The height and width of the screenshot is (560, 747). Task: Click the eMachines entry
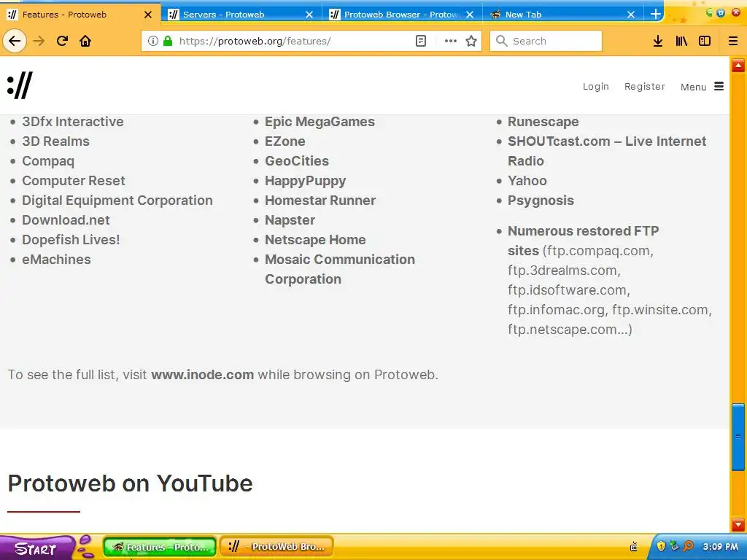(56, 260)
